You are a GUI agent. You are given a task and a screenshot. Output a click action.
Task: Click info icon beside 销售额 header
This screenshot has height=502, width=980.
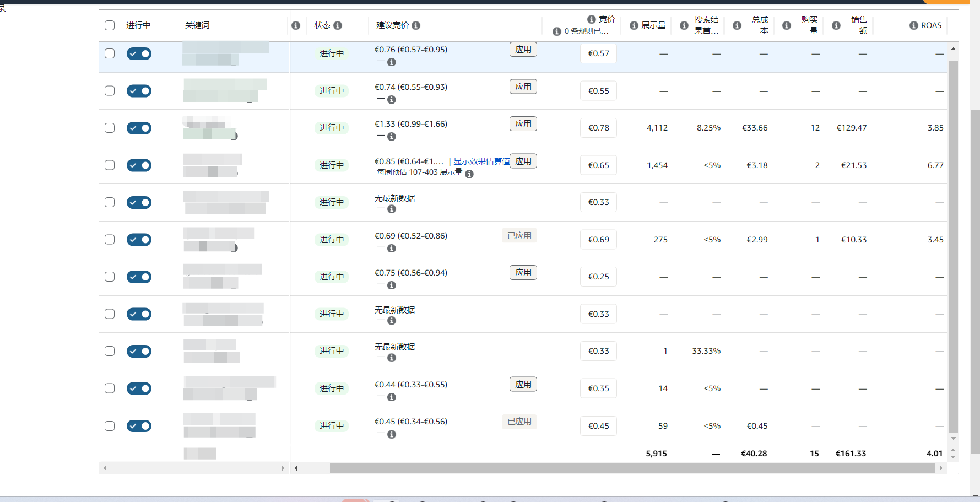[x=836, y=25]
